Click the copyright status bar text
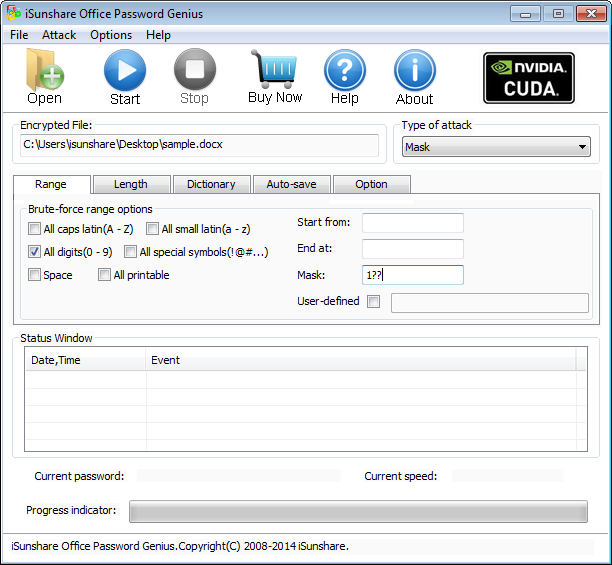 pos(180,546)
